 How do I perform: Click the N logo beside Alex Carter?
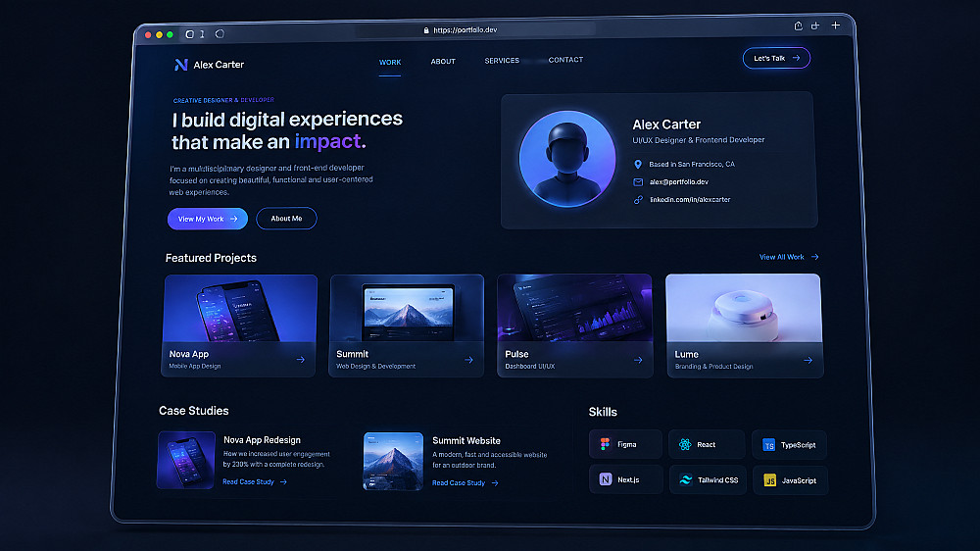(x=180, y=65)
